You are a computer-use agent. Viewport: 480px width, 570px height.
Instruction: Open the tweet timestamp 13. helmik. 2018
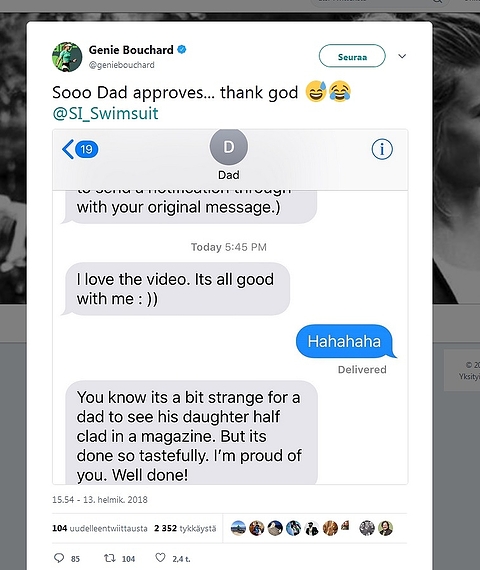(x=100, y=499)
